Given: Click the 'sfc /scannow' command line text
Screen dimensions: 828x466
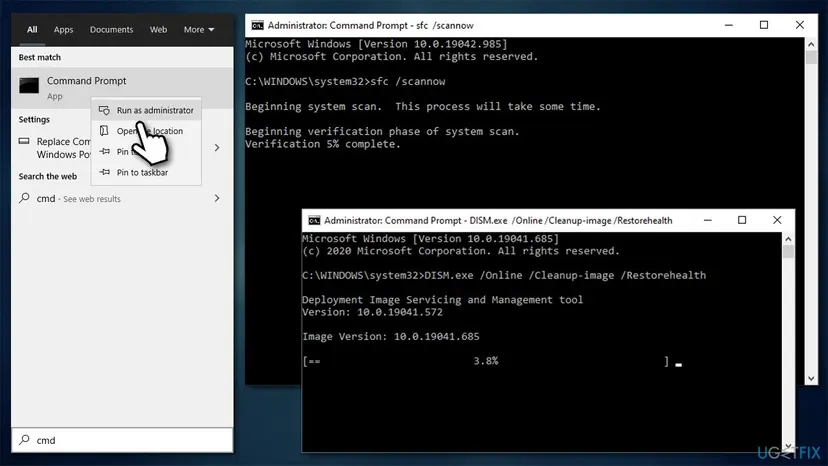Looking at the screenshot, I should (x=408, y=81).
